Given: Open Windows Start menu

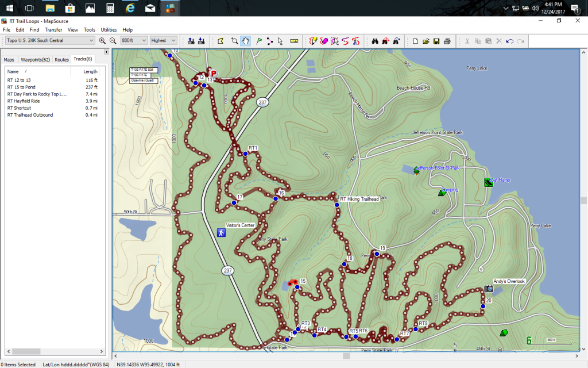Looking at the screenshot, I should click(x=10, y=8).
